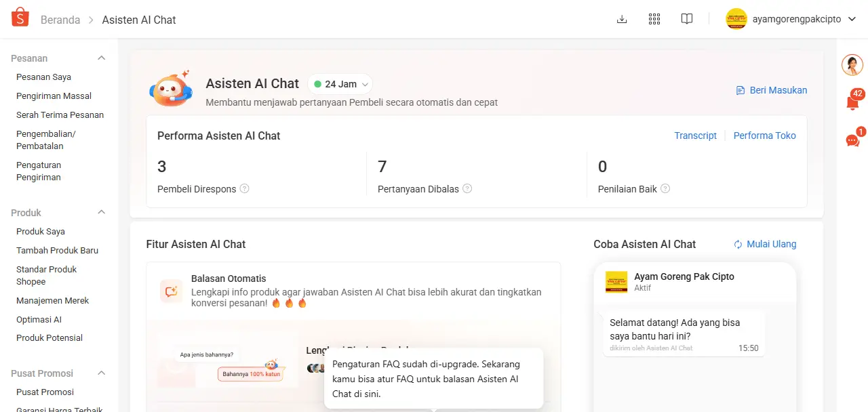
Task: Click the Mulai Ulang refresh icon
Action: point(738,244)
